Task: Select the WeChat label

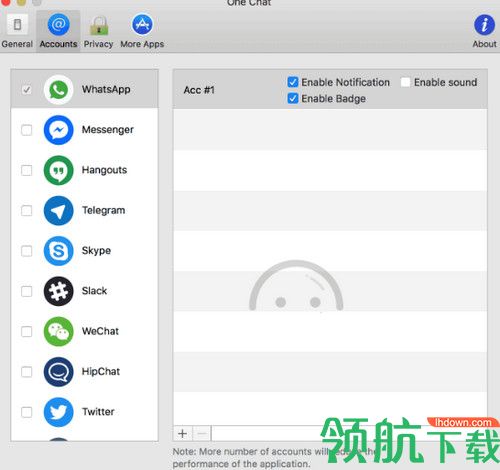Action: (x=100, y=331)
